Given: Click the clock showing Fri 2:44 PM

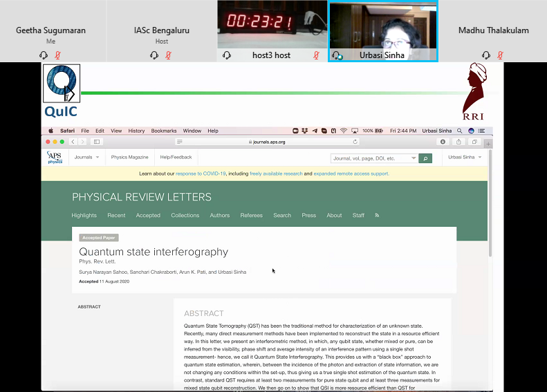Looking at the screenshot, I should (x=403, y=131).
